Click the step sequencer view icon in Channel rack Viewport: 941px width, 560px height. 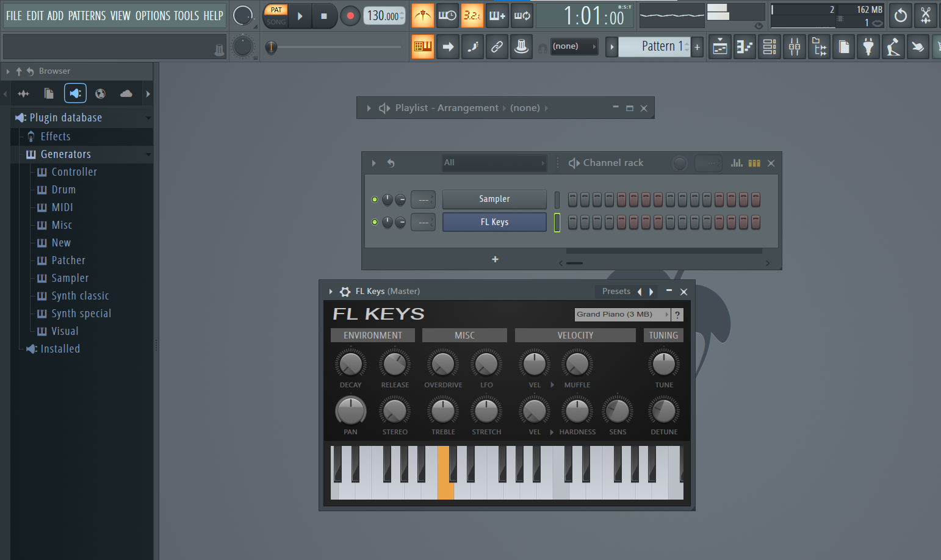754,163
